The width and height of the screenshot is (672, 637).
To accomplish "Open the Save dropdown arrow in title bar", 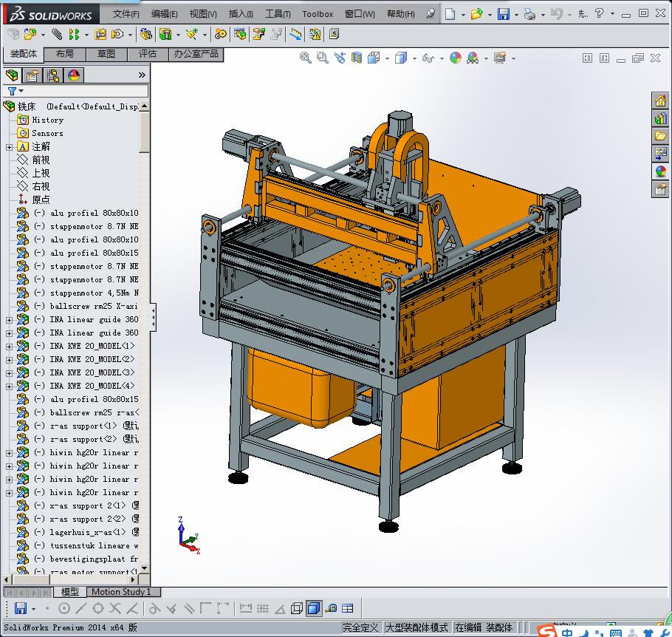I will (x=516, y=15).
